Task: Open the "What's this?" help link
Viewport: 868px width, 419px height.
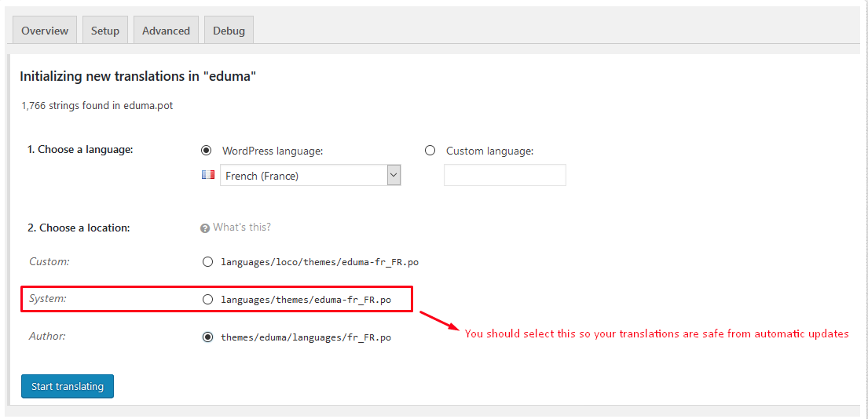Action: (242, 228)
